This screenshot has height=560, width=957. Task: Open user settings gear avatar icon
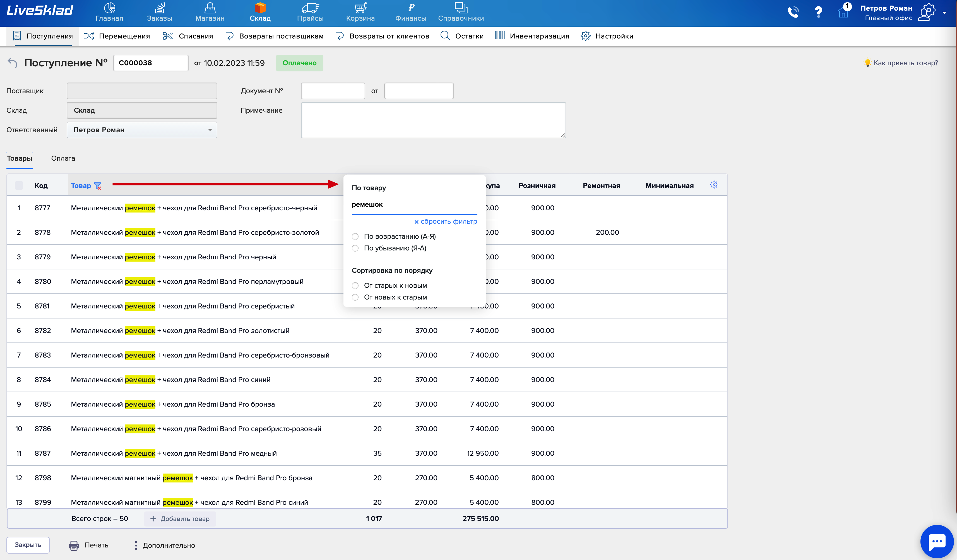tap(927, 12)
